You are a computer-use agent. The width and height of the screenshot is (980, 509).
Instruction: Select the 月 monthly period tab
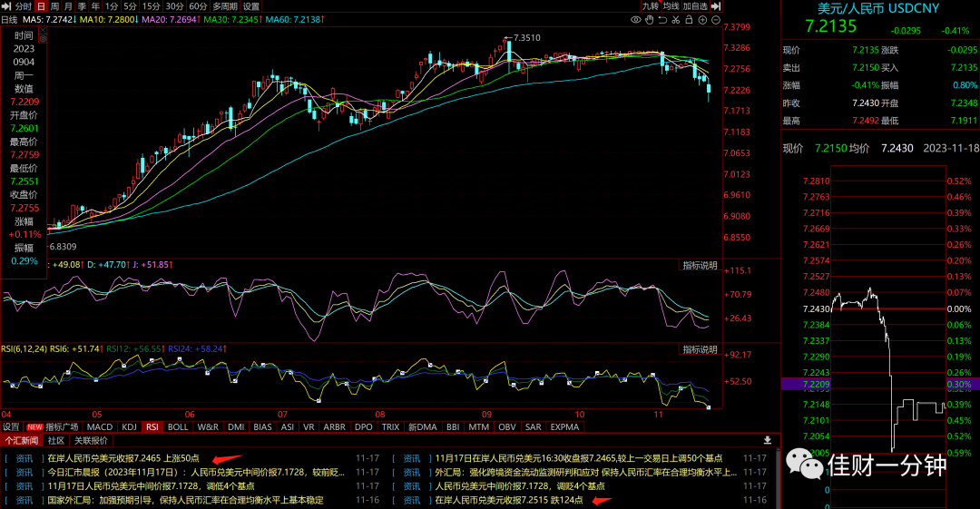(x=68, y=6)
